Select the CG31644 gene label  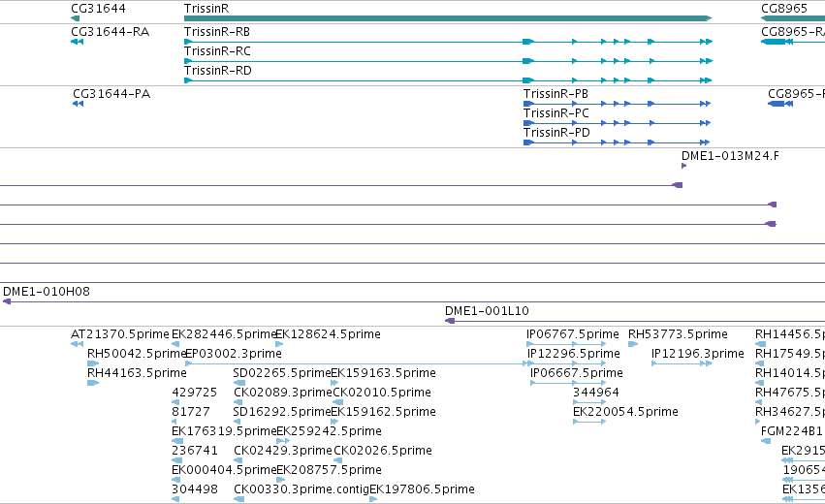98,9
